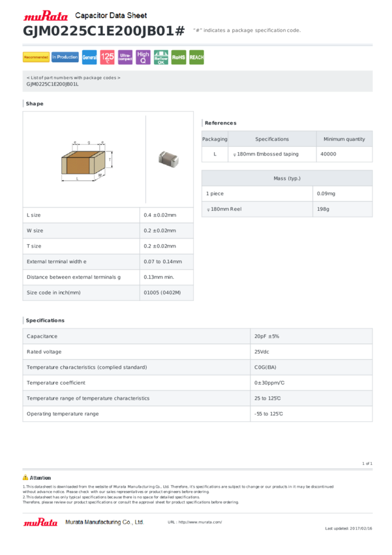Select the 198g reel mass value
Viewport: 392px width, 555px height.
[323, 209]
